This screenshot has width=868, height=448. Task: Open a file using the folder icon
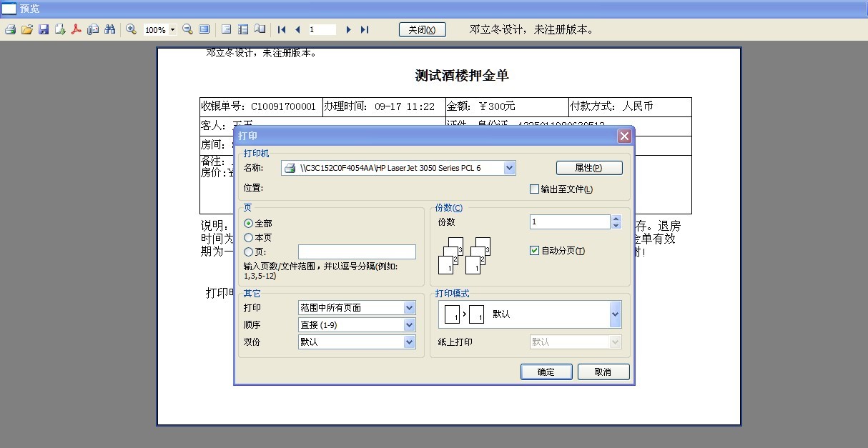tap(26, 29)
